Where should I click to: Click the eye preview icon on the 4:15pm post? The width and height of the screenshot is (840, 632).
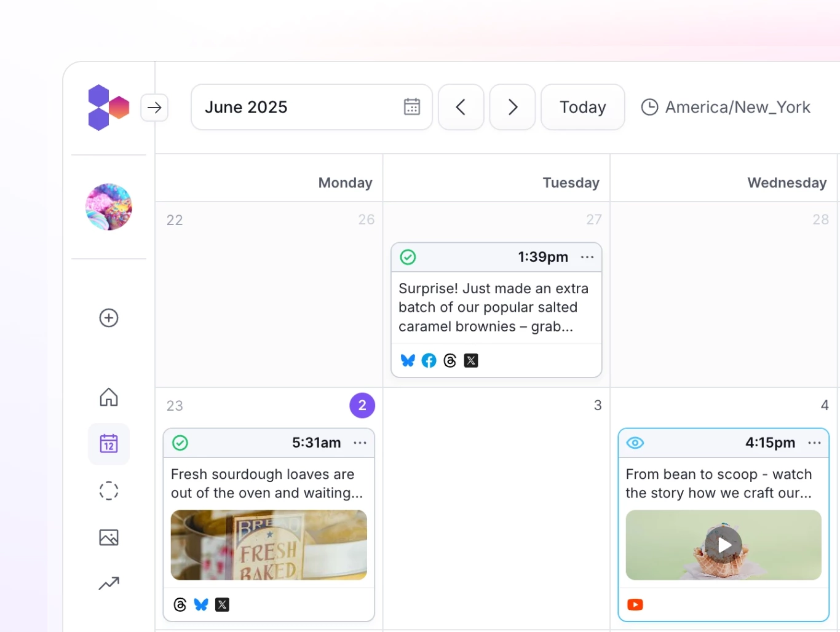635,443
